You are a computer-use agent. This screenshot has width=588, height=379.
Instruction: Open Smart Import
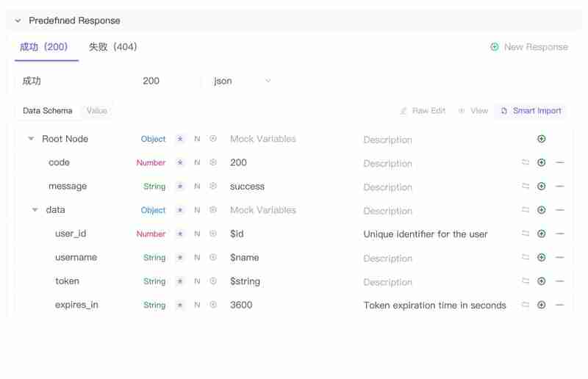[531, 111]
